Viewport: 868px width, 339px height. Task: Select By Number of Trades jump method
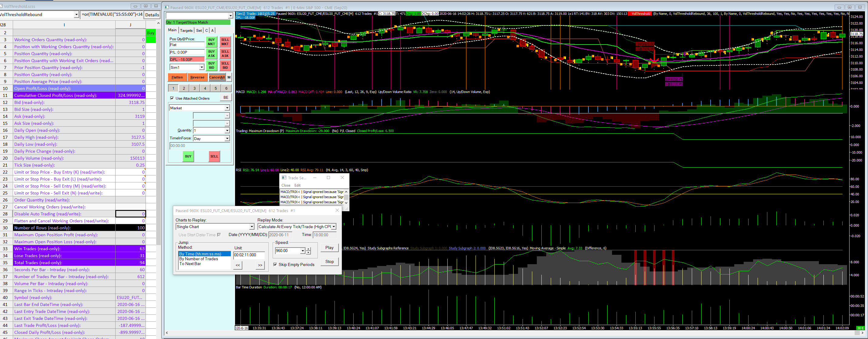coord(198,259)
